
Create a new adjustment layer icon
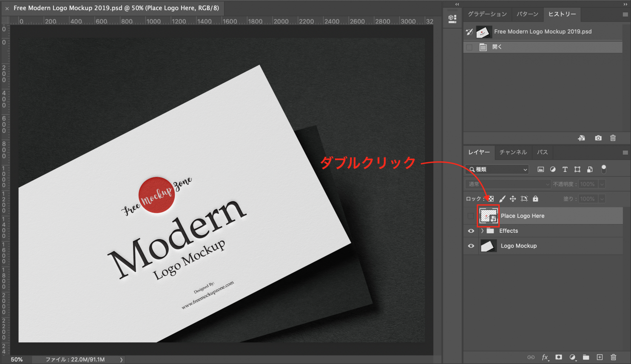pyautogui.click(x=573, y=357)
